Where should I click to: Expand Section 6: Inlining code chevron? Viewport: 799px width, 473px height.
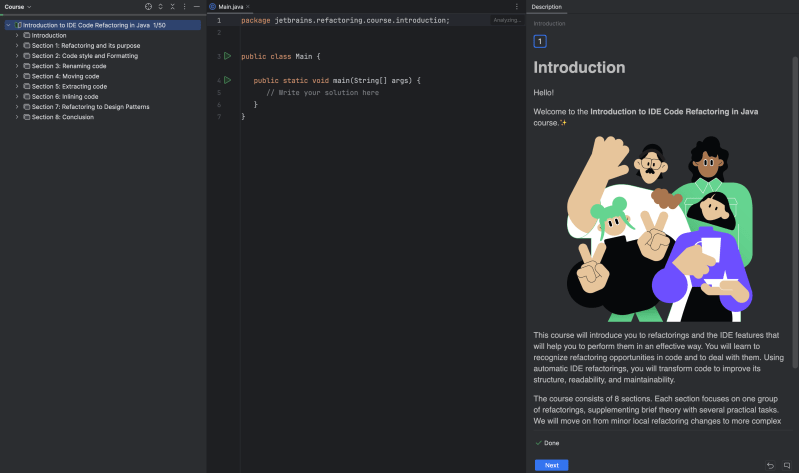click(x=17, y=96)
